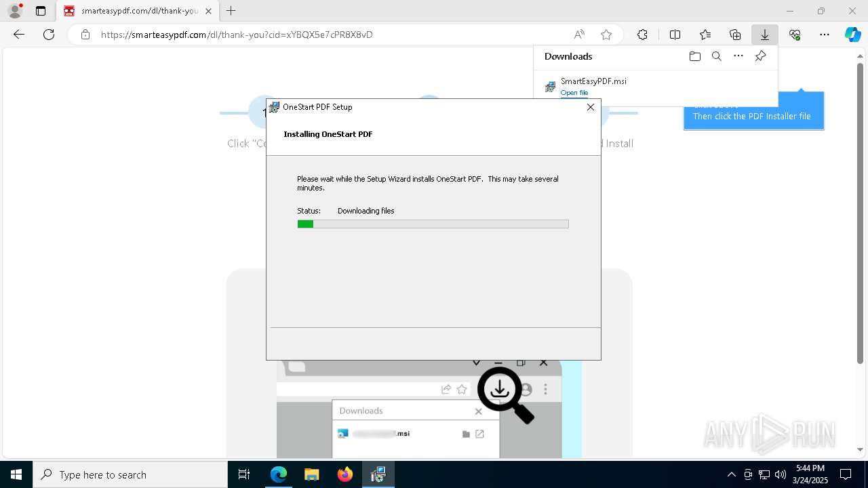
Task: Click the taskbar search box
Action: tap(130, 474)
